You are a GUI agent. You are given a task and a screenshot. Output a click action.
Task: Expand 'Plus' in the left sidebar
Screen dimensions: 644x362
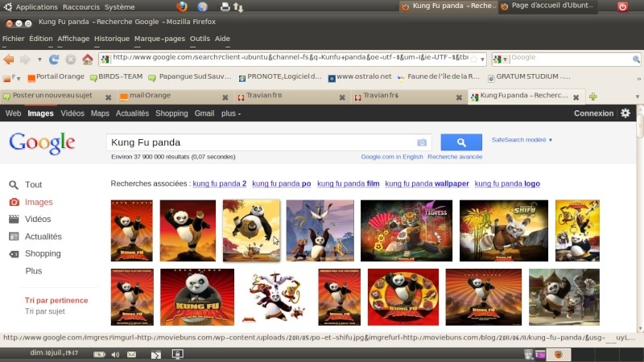point(34,271)
